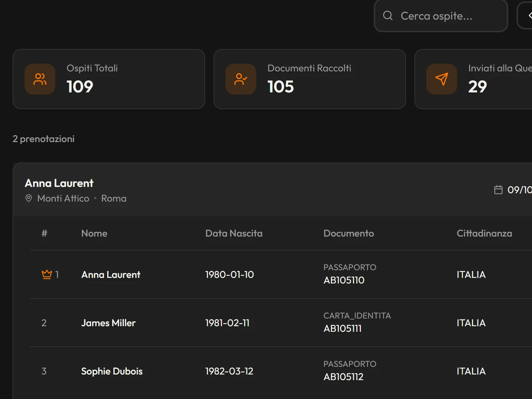Viewport: 532px width, 399px height.
Task: Click the Nome column header
Action: coord(94,233)
